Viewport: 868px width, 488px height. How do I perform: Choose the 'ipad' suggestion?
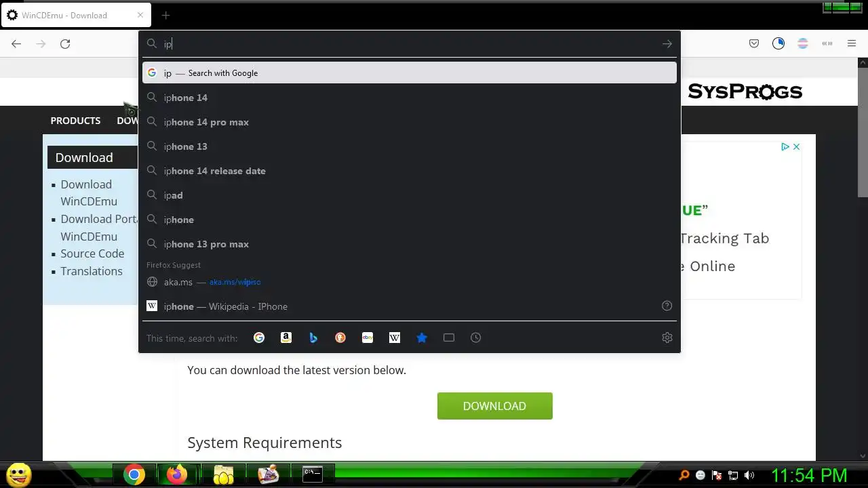tap(410, 195)
